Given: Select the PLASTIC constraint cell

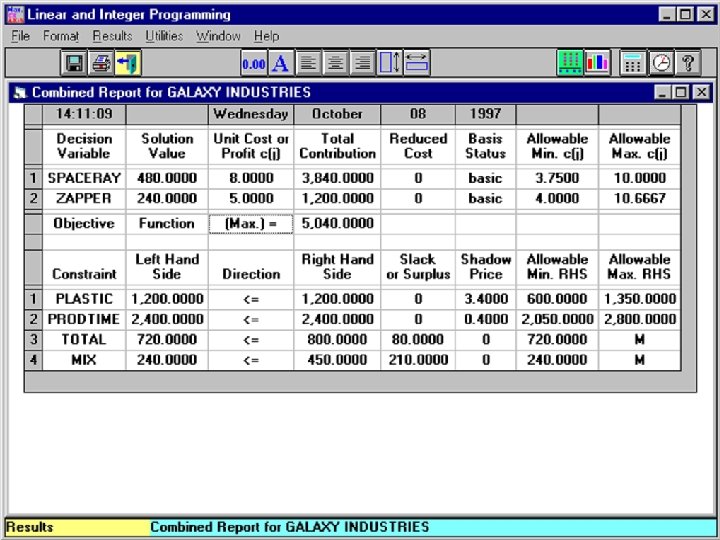Looking at the screenshot, I should pyautogui.click(x=84, y=299).
